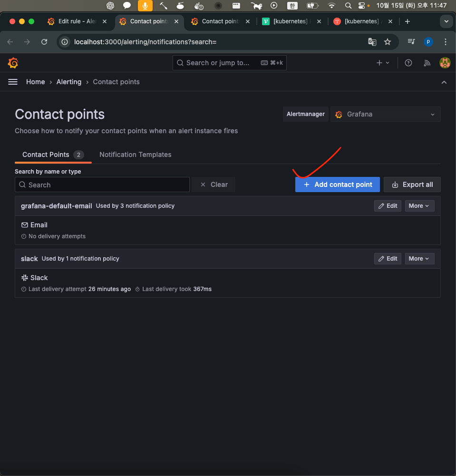
Task: Click the browser forward arrow
Action: [x=27, y=42]
